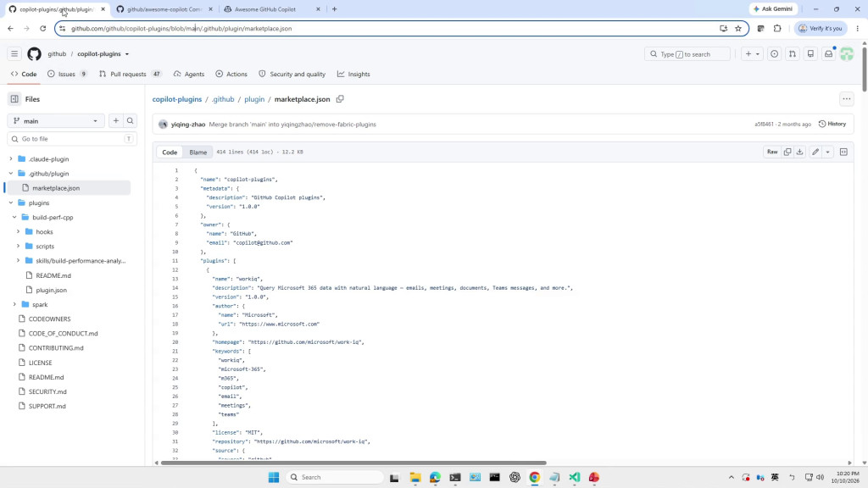
Task: Open the copilot-plugins breadcrumb link
Action: point(177,99)
